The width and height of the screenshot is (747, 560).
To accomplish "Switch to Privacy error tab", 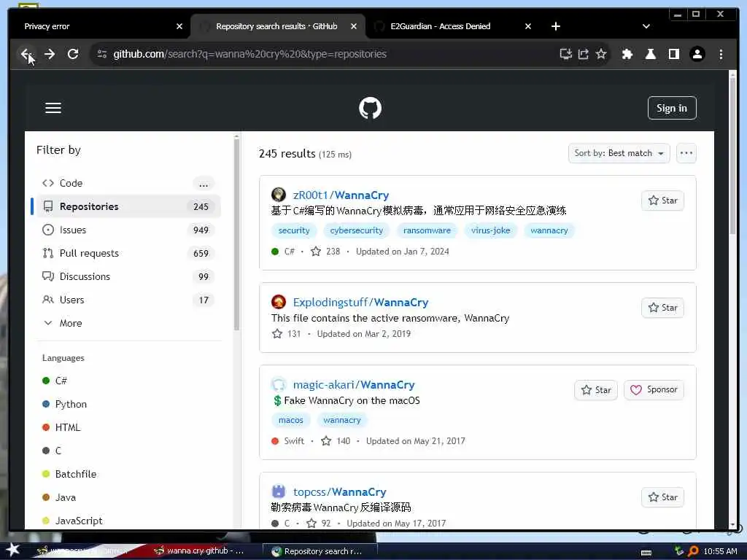I will click(99, 26).
